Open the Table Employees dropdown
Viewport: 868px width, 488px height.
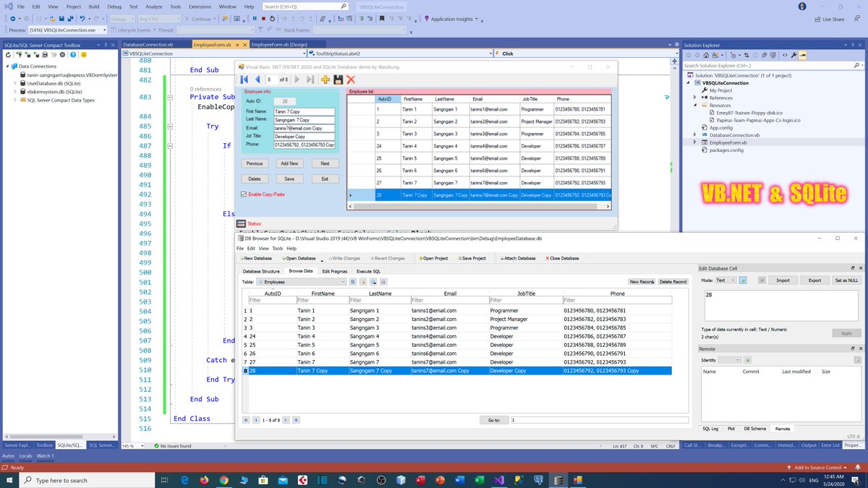click(301, 281)
